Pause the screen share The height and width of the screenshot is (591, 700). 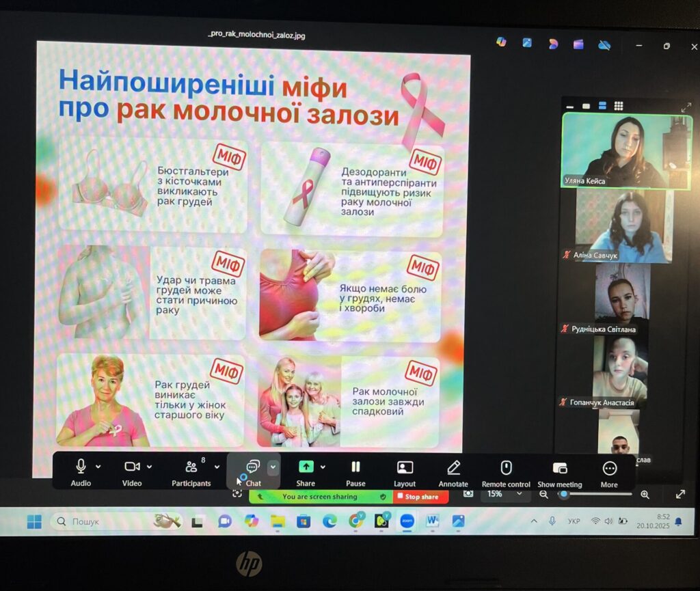[x=355, y=467]
